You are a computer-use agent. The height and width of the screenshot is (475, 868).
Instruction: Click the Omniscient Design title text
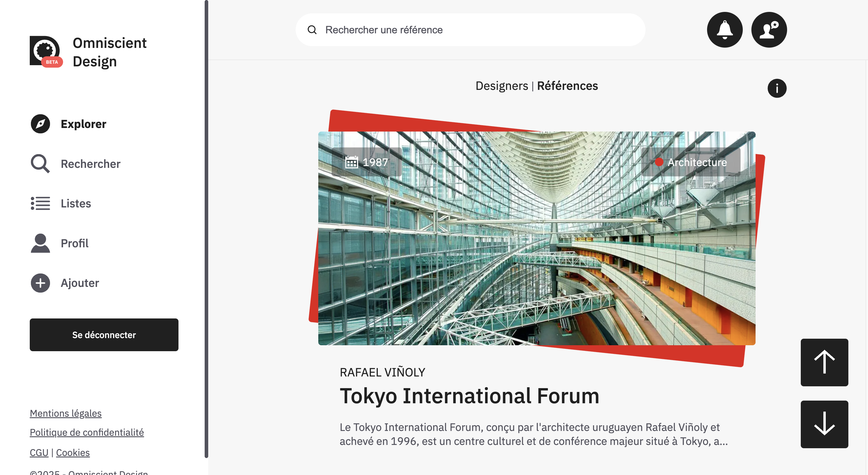tap(109, 52)
